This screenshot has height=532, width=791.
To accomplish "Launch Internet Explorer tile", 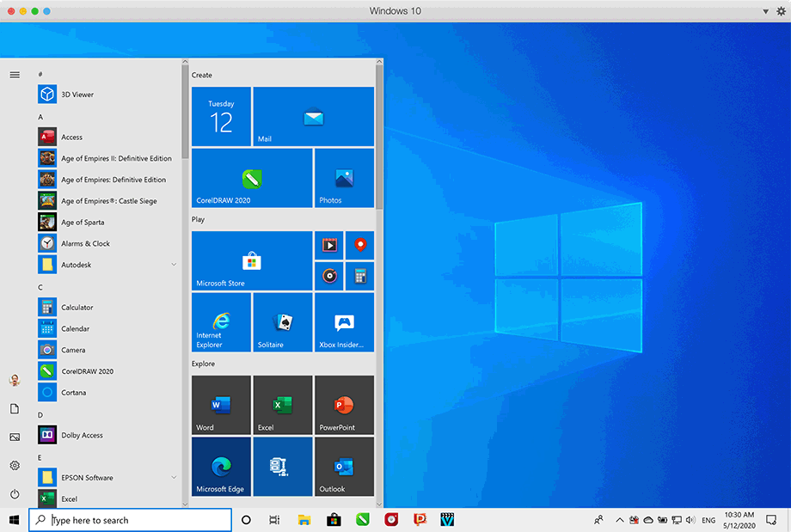I will pos(221,322).
